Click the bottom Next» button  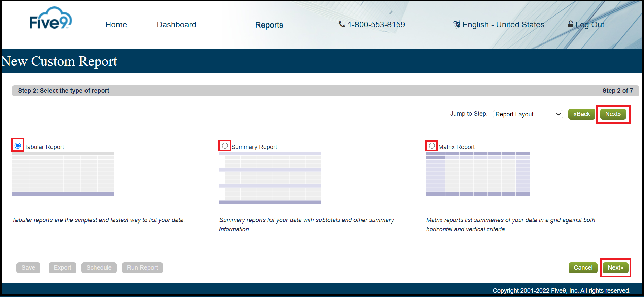point(615,268)
